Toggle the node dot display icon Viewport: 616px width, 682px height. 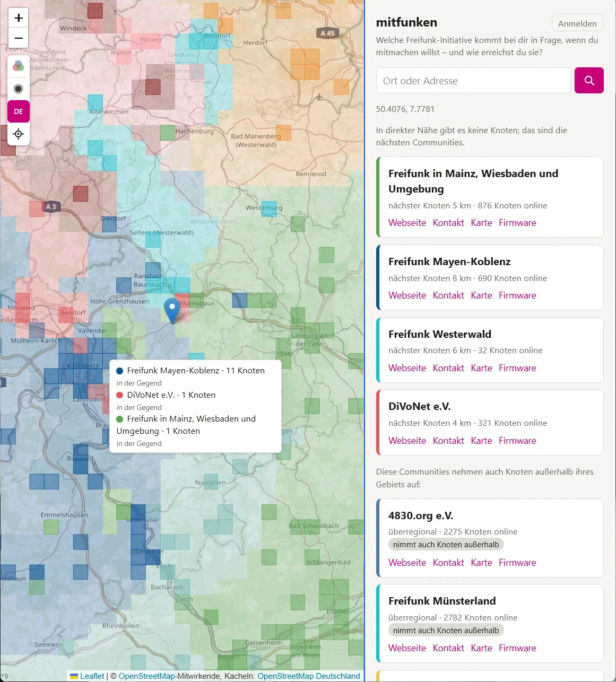(x=19, y=89)
